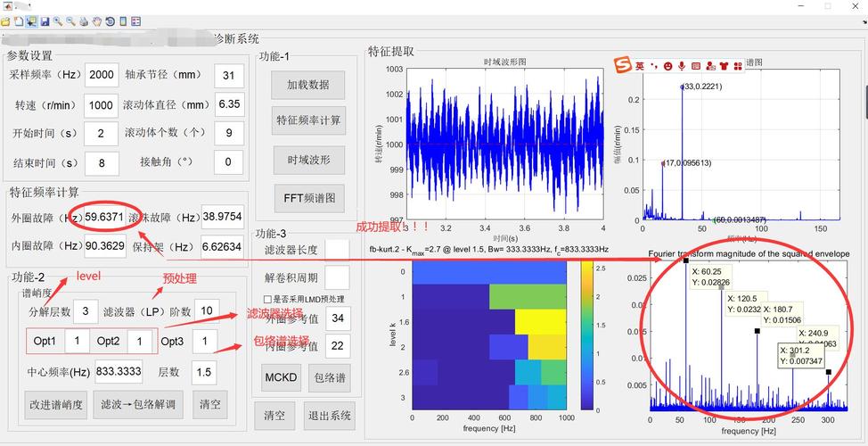Open Sogou toolbox grid icon

coord(737,67)
